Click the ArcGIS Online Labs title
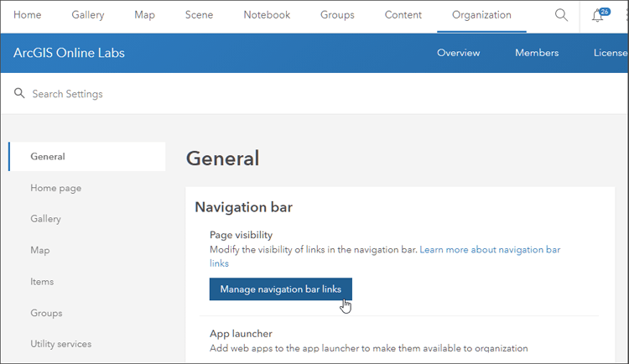 [69, 53]
